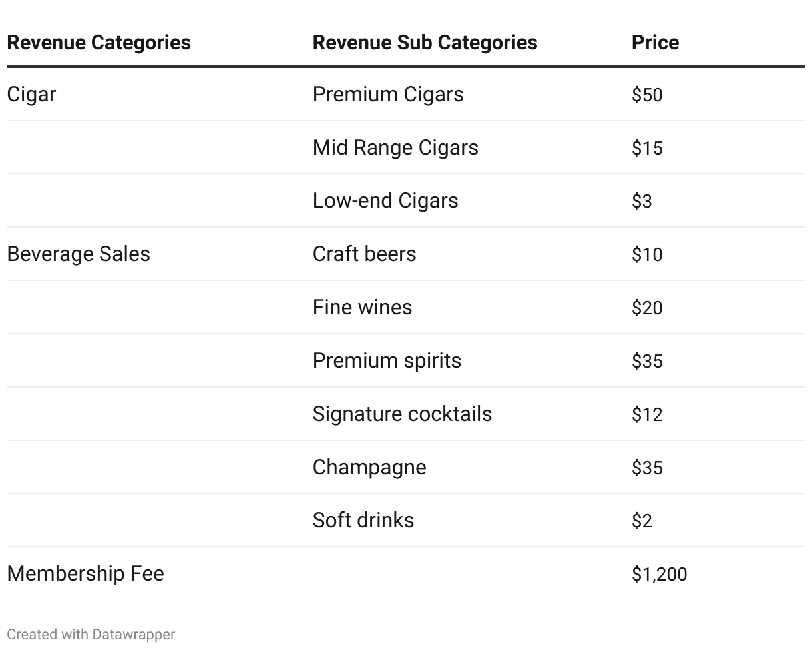Select the Mid Range Cigars cell

click(395, 148)
